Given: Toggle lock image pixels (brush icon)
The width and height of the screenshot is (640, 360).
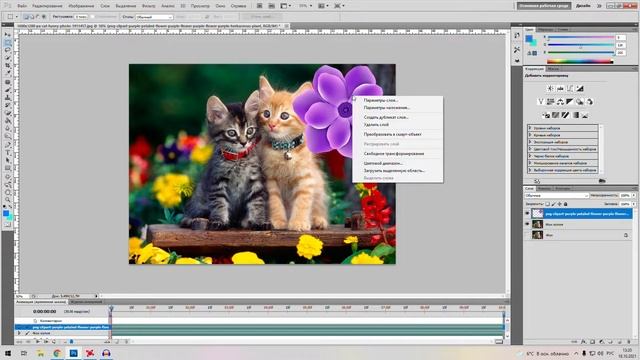Looking at the screenshot, I should [553, 204].
